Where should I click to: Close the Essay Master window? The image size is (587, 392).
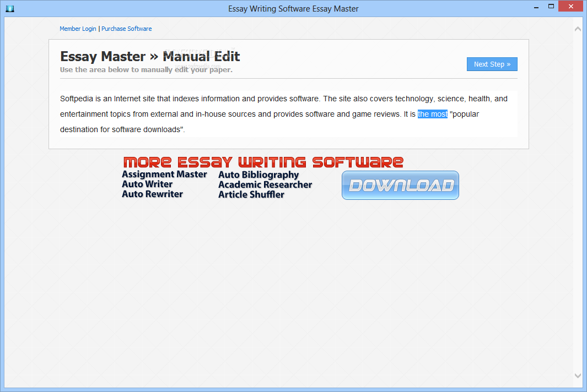tap(571, 7)
